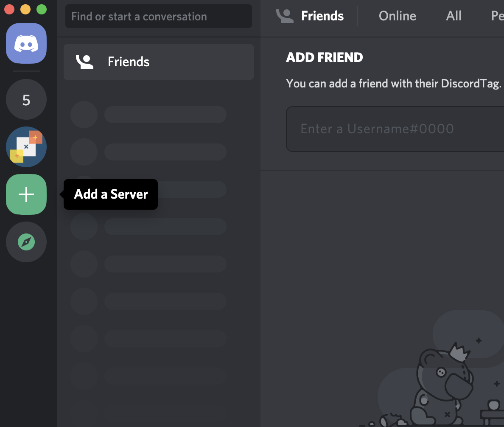Select the server labeled 5 in the sidebar
Image resolution: width=504 pixels, height=427 pixels.
(x=26, y=99)
